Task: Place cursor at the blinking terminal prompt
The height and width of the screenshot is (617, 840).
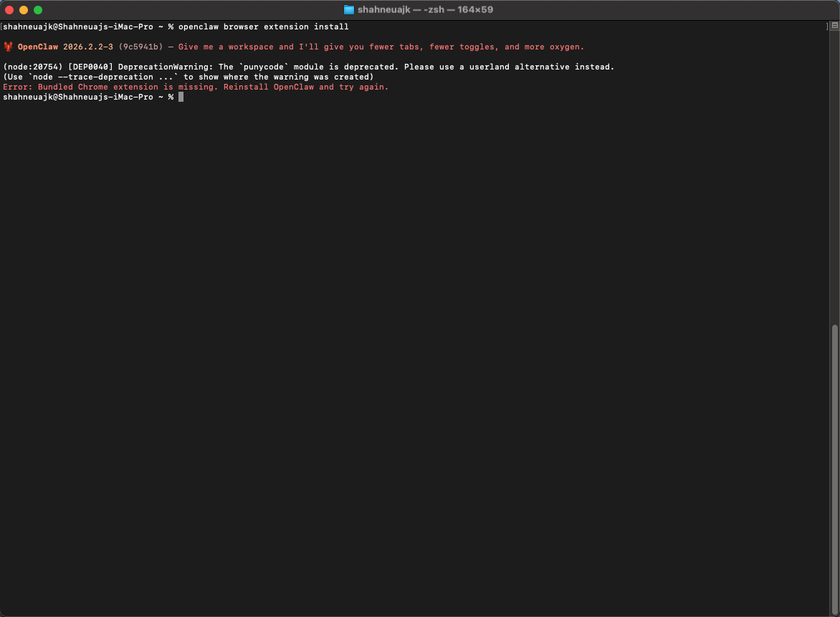Action: coord(181,97)
